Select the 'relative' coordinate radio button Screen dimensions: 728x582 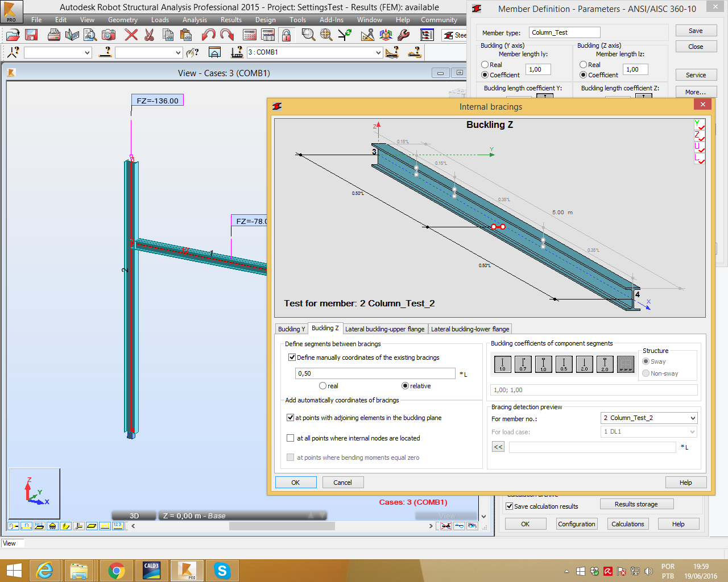(405, 386)
